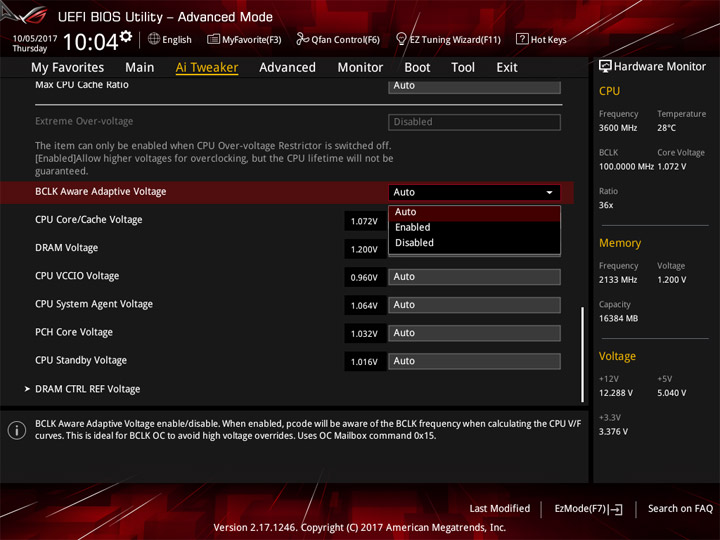
Task: Select the PCH Core Voltage label
Action: pyautogui.click(x=74, y=332)
